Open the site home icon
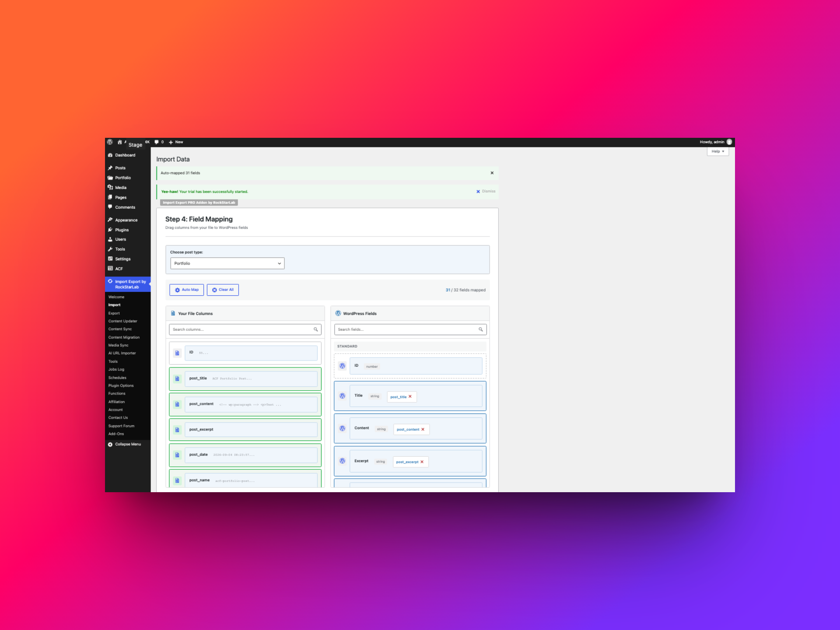The width and height of the screenshot is (840, 630). [119, 142]
